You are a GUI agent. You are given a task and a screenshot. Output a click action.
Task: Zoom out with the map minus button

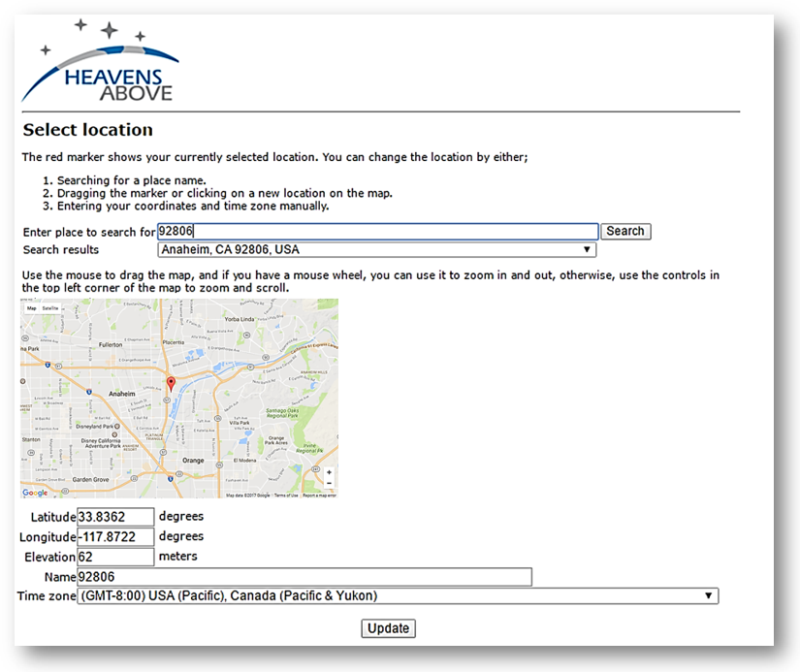pyautogui.click(x=329, y=483)
